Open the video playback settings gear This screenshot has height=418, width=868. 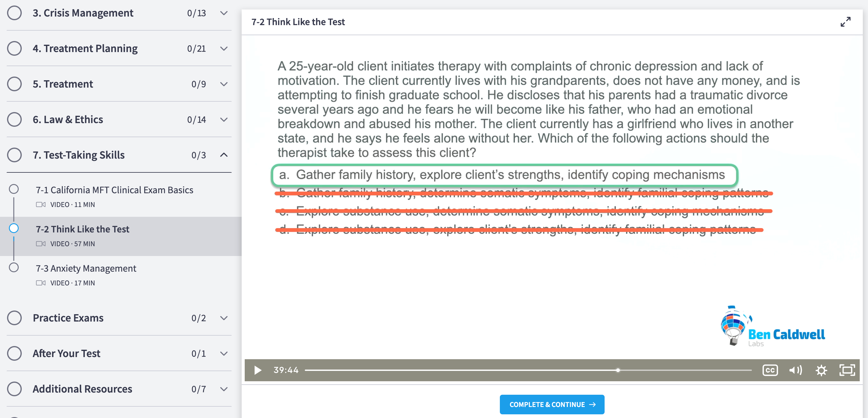(x=821, y=370)
